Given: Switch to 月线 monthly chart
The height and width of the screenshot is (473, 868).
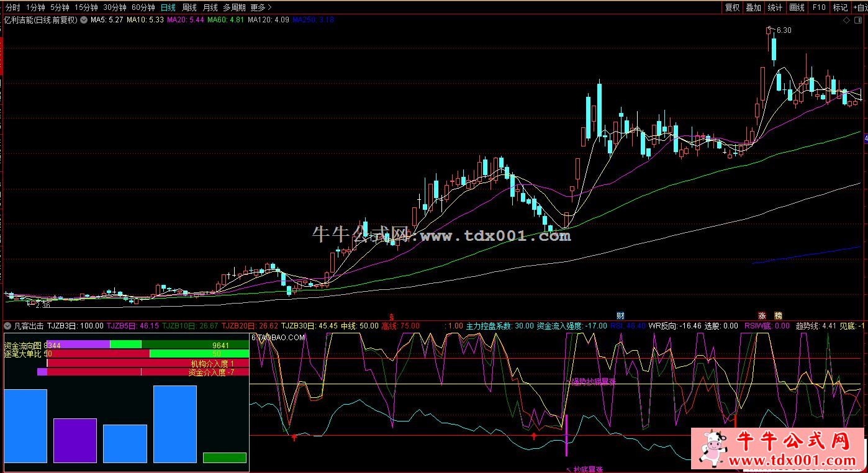Looking at the screenshot, I should coord(210,7).
